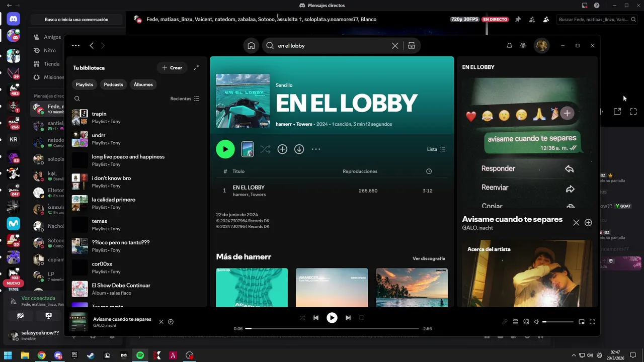Add Avisame cuando te separes from side panel
This screenshot has height=362, width=644.
pos(588,223)
